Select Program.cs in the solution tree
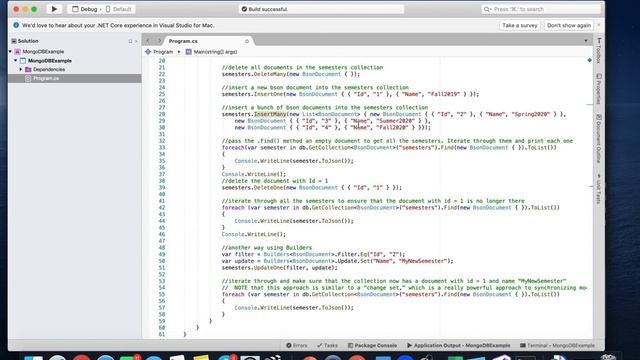Image resolution: width=640 pixels, height=360 pixels. coord(46,78)
